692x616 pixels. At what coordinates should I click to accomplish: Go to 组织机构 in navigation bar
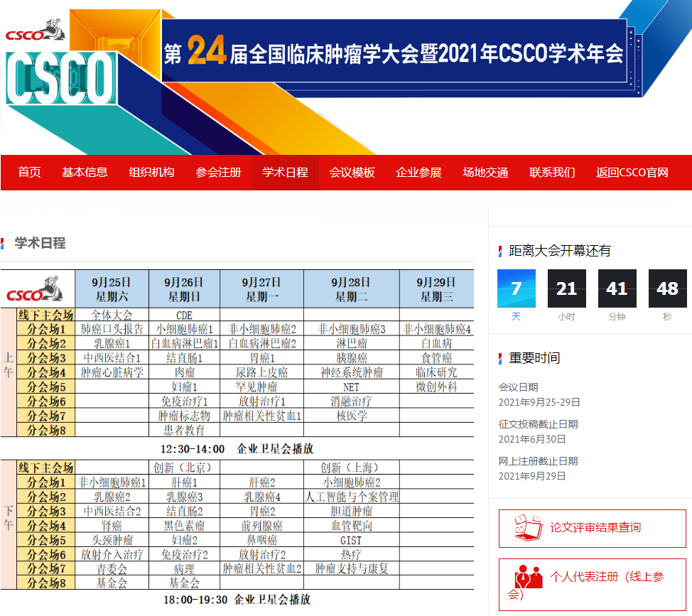(151, 172)
